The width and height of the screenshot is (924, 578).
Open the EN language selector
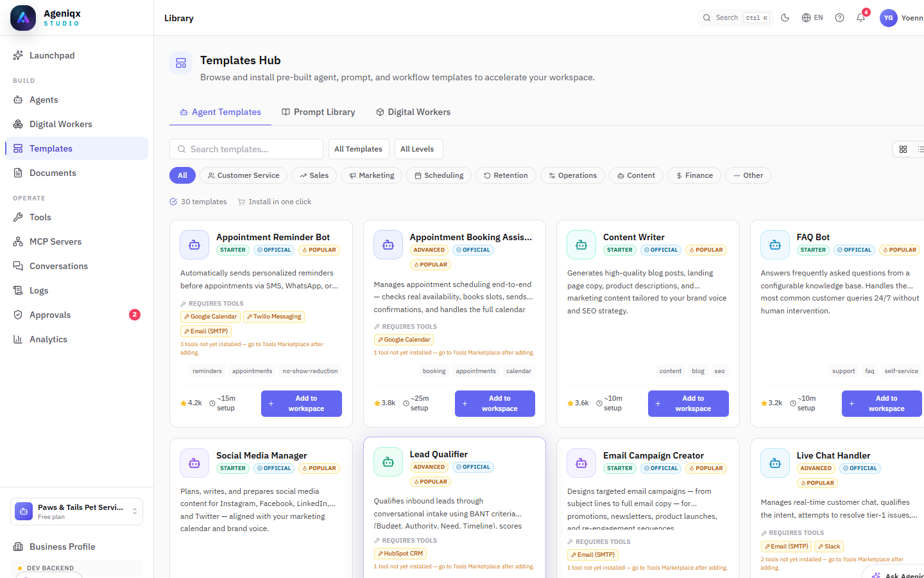click(812, 18)
